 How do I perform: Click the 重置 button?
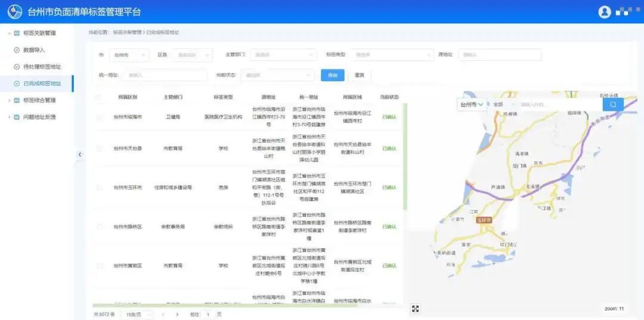click(360, 75)
